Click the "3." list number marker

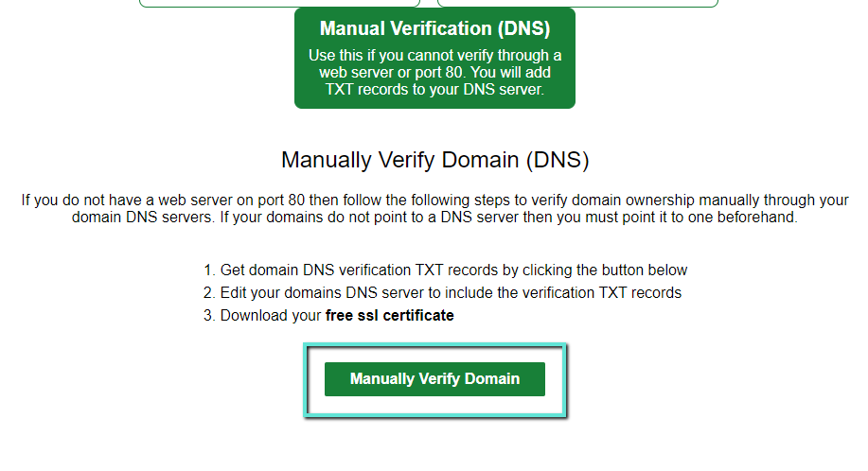tap(209, 316)
